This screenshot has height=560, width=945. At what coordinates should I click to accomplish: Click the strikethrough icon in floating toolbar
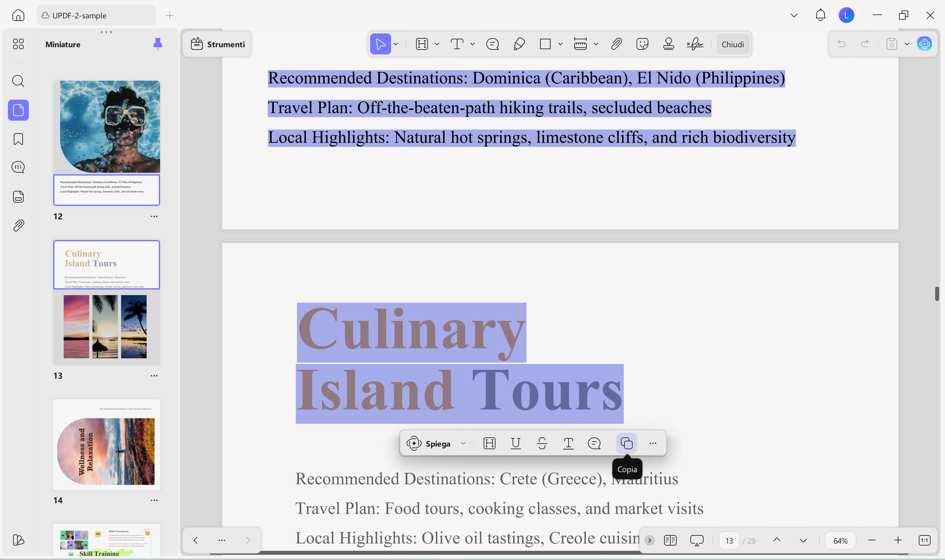(x=542, y=443)
